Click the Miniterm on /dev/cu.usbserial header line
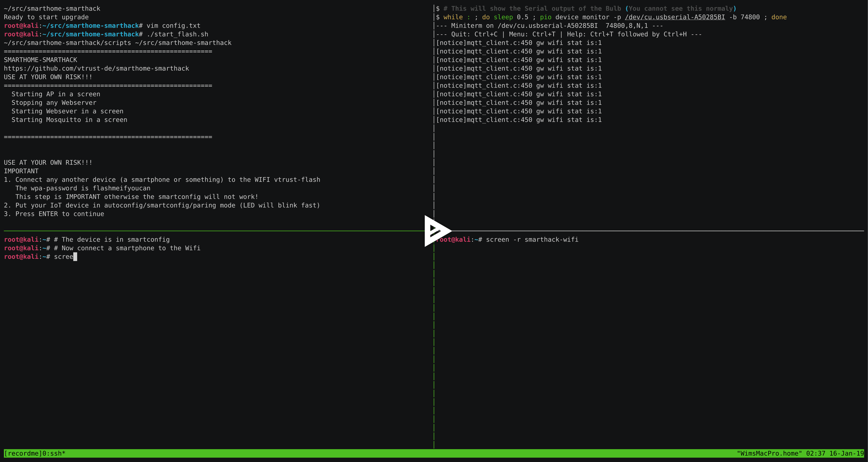Viewport: 868px width, 462px height. pos(549,26)
